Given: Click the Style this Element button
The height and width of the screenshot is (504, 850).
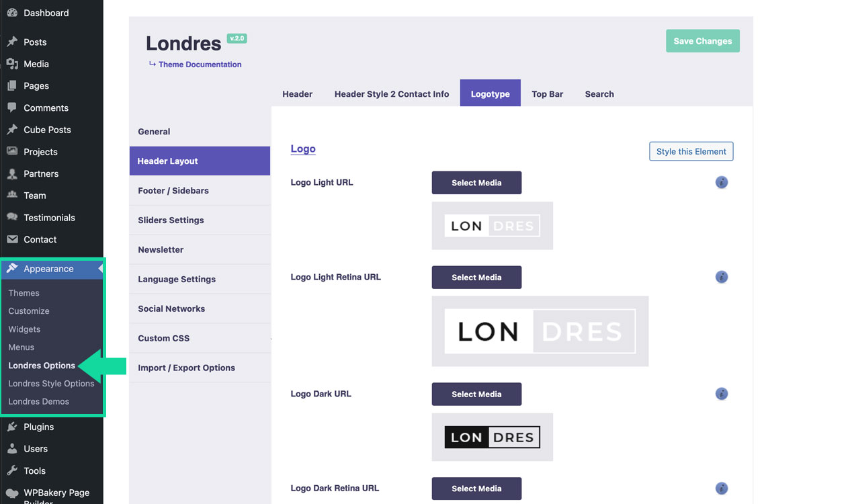Looking at the screenshot, I should (691, 151).
